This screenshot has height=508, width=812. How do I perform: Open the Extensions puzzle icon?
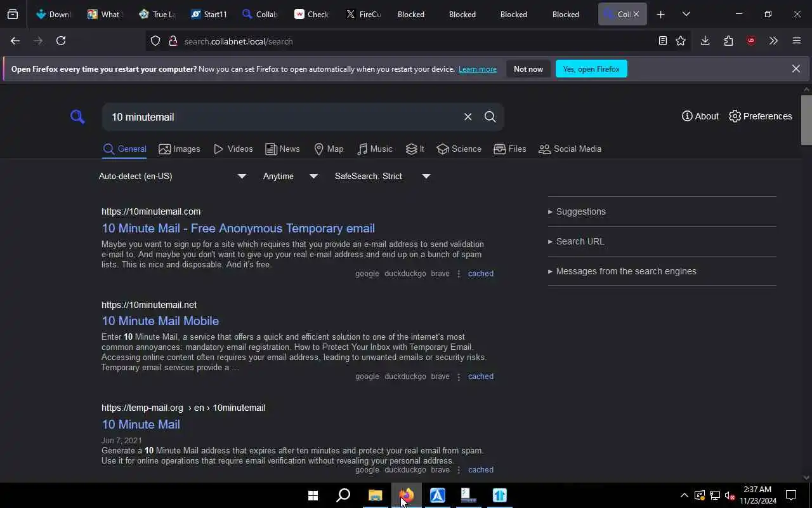coord(728,41)
